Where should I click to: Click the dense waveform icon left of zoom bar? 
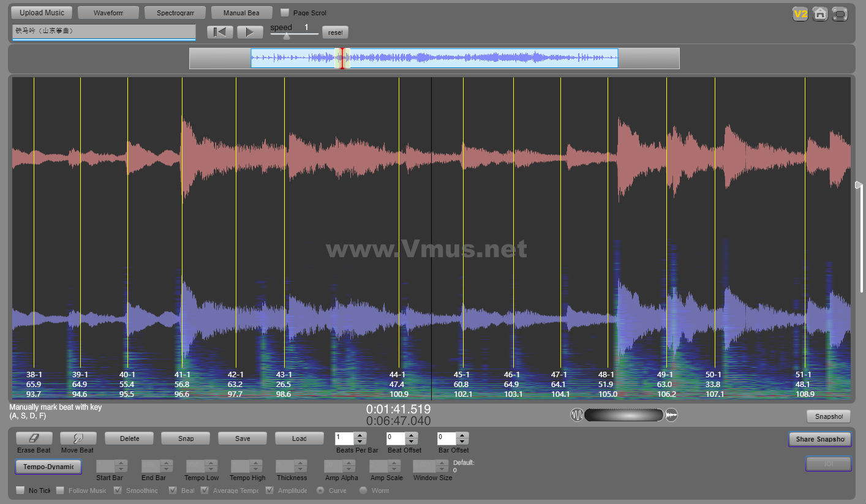577,415
